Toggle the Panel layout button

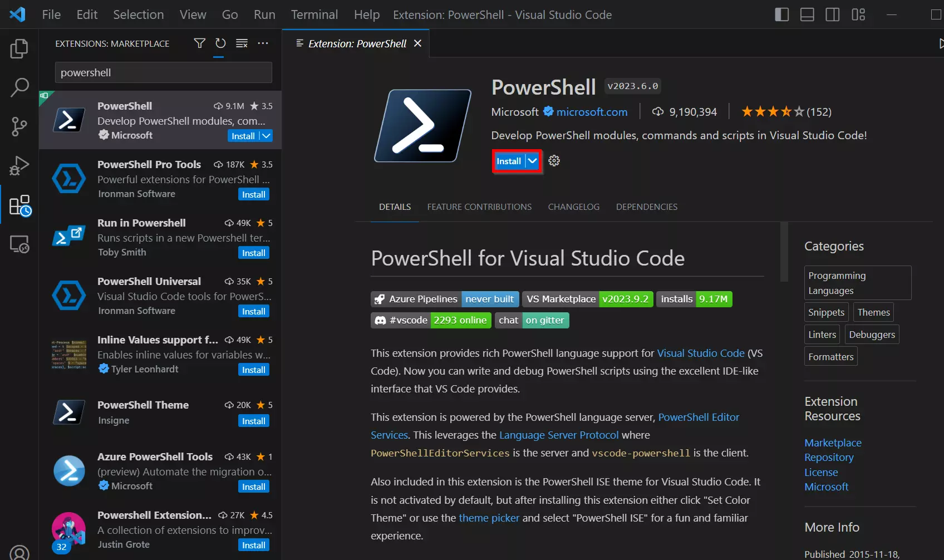[807, 14]
